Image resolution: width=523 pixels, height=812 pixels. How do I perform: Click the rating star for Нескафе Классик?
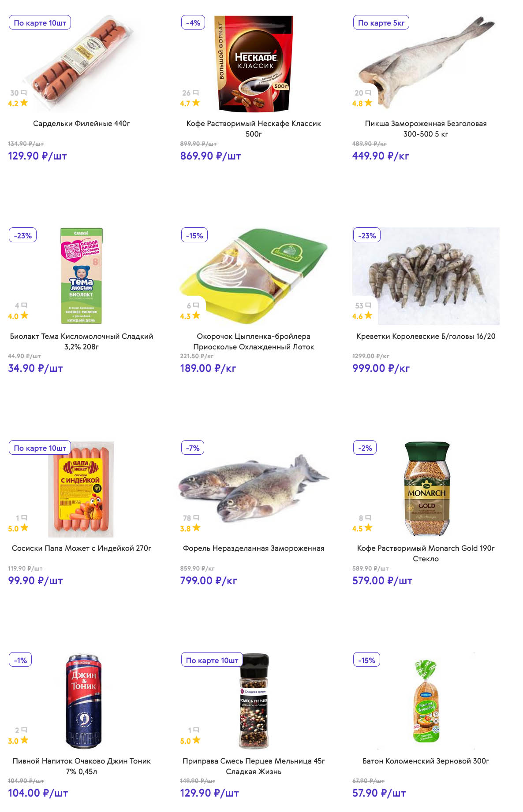tap(196, 103)
